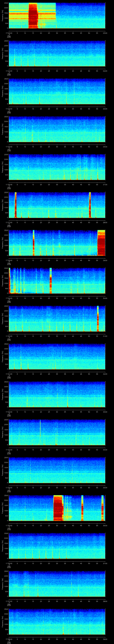Click the 23:00 end time label

(105, 33)
